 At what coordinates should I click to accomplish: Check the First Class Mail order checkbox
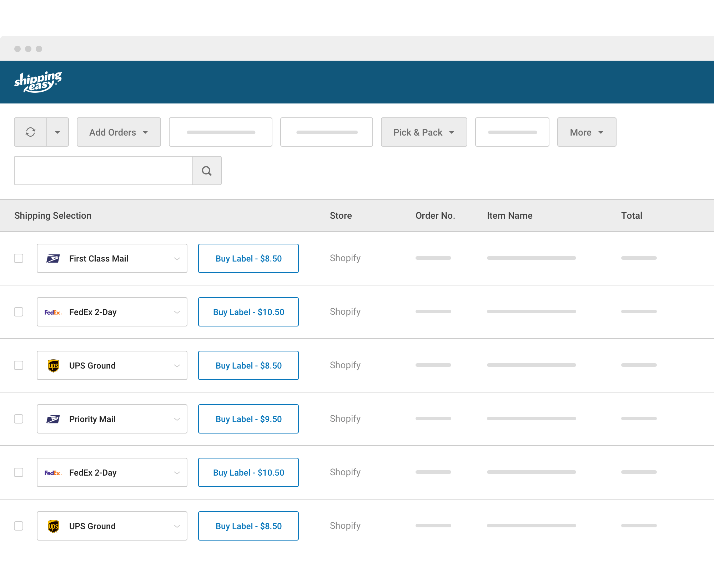pyautogui.click(x=19, y=258)
